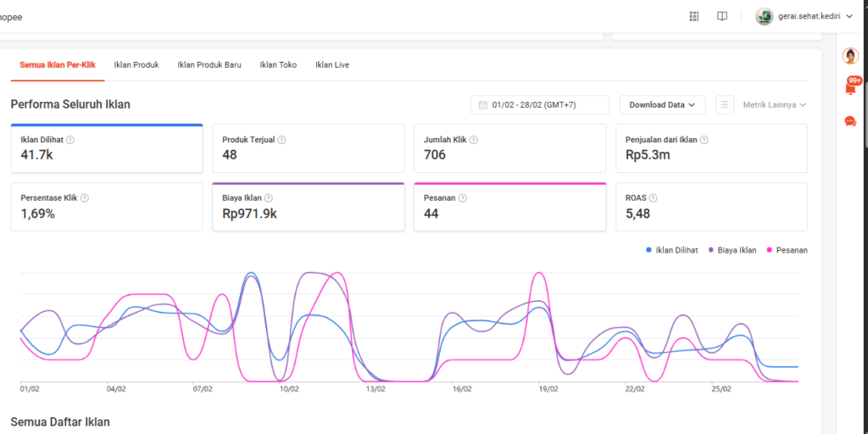Open the seller education book icon
The width and height of the screenshot is (868, 434).
pos(721,16)
